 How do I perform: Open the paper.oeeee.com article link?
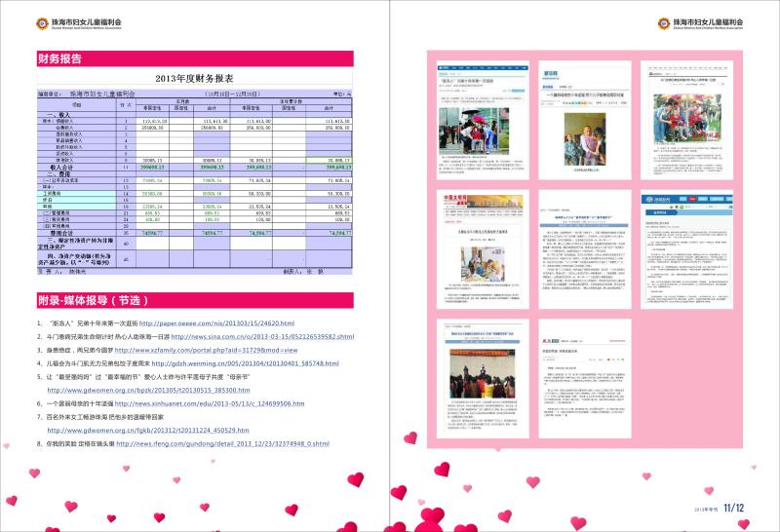pos(216,323)
